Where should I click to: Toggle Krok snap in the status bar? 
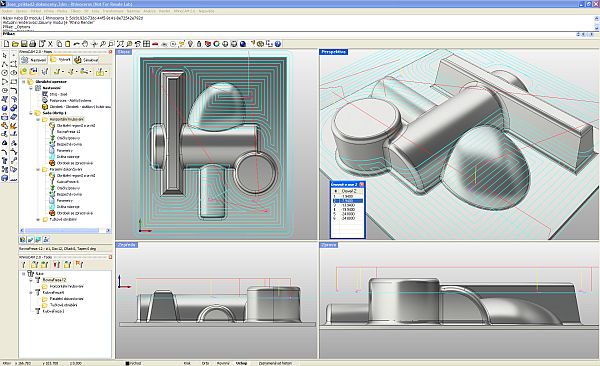[187, 363]
